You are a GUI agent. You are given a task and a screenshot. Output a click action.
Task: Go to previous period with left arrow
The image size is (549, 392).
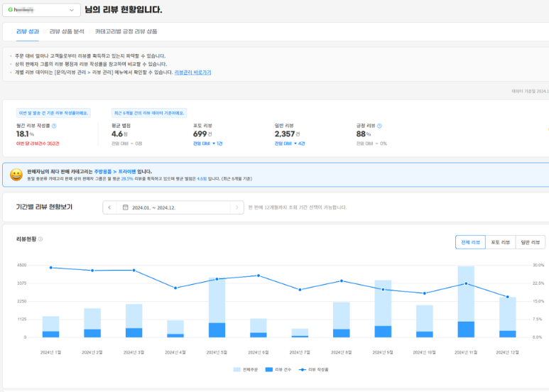click(x=109, y=207)
